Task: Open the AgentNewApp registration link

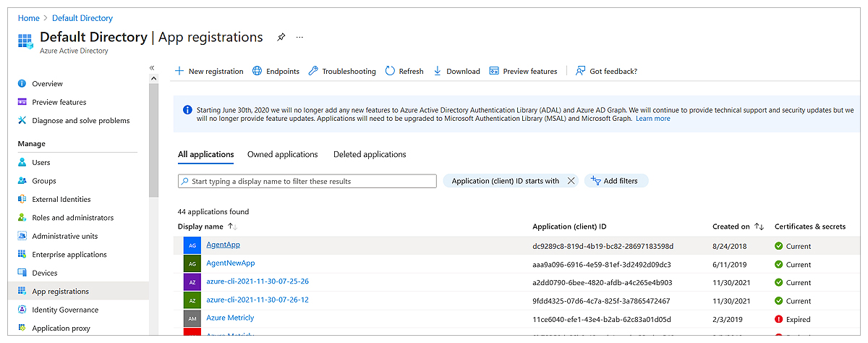Action: coord(231,263)
